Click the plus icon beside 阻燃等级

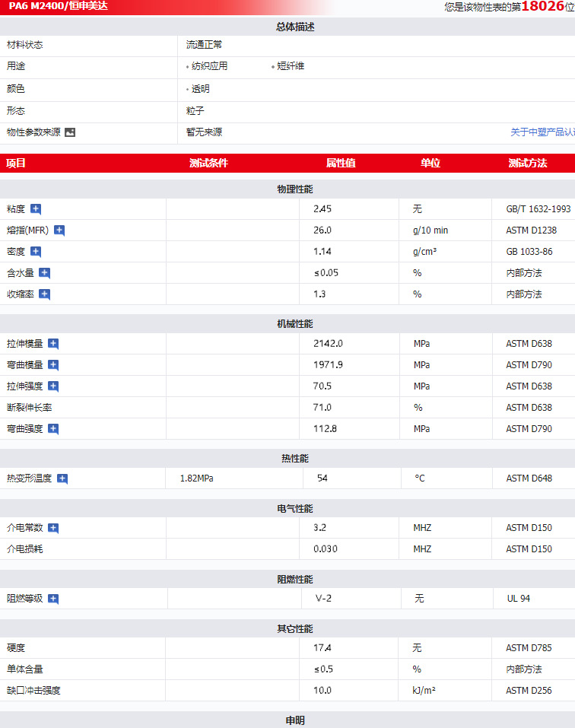tap(53, 599)
